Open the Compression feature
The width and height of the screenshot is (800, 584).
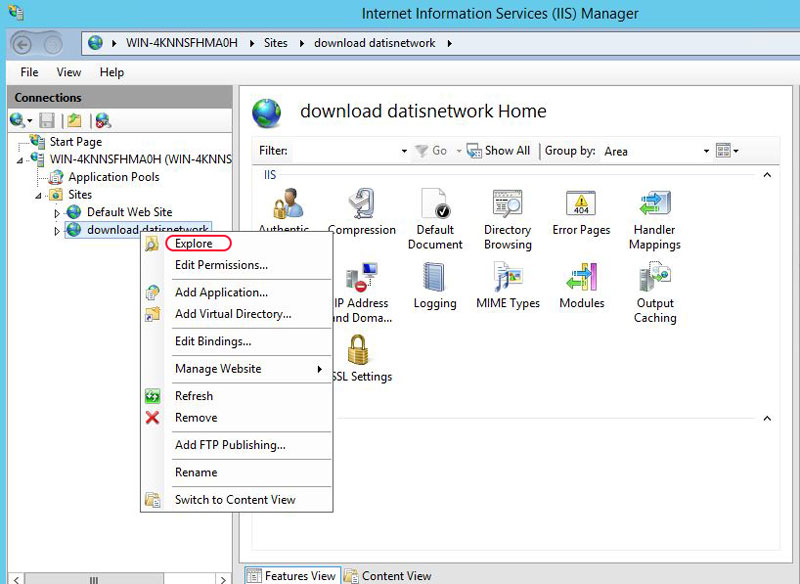pos(362,212)
